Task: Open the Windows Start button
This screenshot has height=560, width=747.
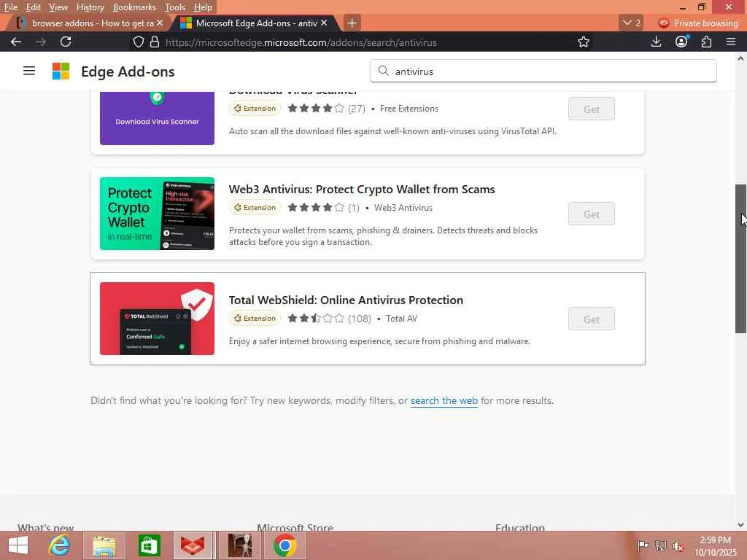Action: pos(18,545)
